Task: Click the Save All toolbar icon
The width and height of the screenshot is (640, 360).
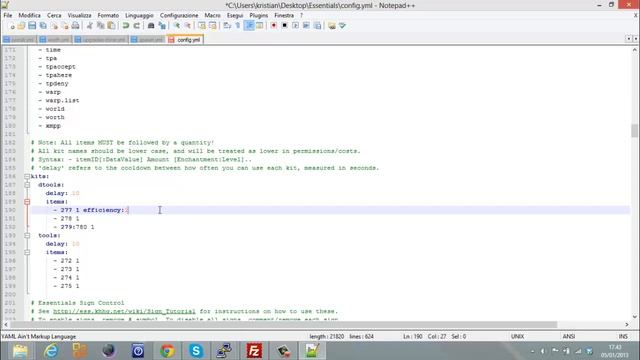Action: (x=42, y=26)
